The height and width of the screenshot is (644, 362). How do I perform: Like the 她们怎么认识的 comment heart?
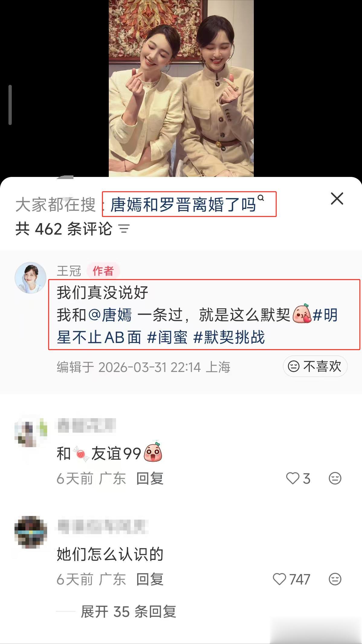291,579
